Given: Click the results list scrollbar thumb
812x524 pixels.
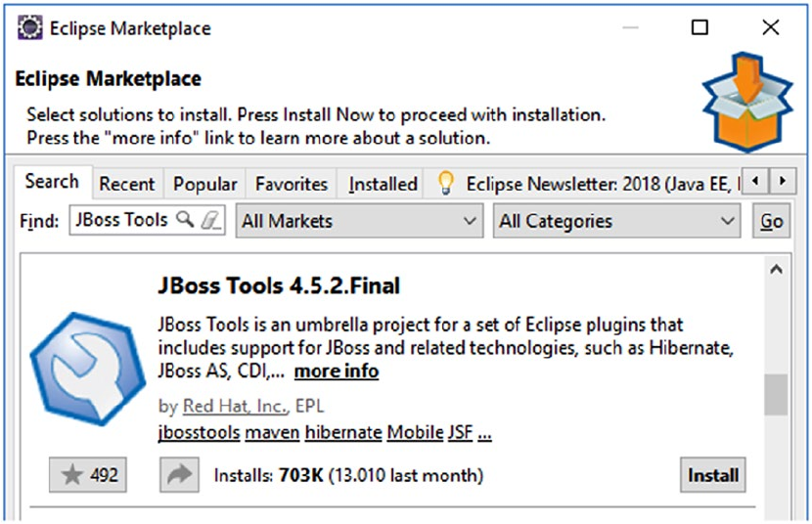Looking at the screenshot, I should point(776,394).
